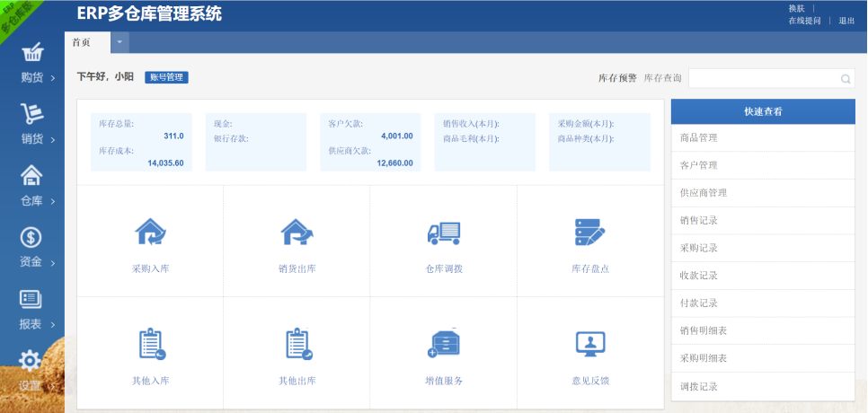The image size is (868, 413).
Task: Open the 购货 purchasing basket icon
Action: point(32,53)
